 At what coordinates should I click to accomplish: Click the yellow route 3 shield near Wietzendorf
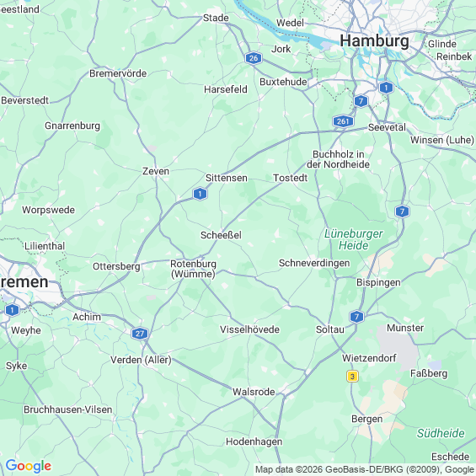pyautogui.click(x=352, y=377)
